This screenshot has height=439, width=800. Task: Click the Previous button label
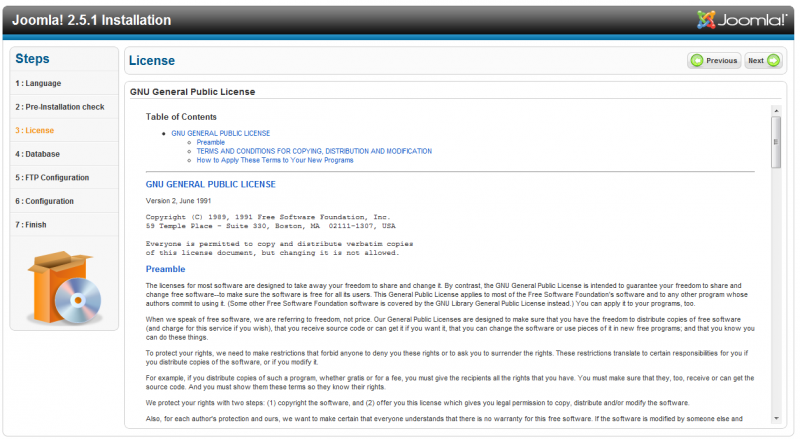721,61
